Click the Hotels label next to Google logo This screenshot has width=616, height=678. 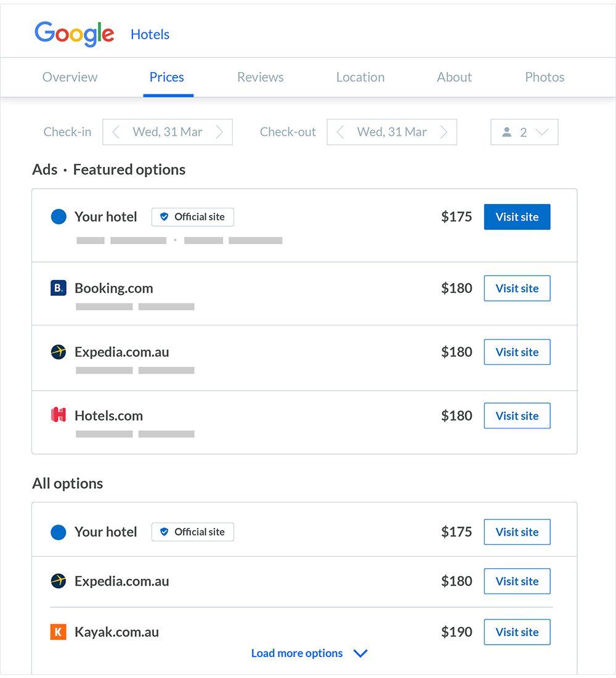point(150,35)
